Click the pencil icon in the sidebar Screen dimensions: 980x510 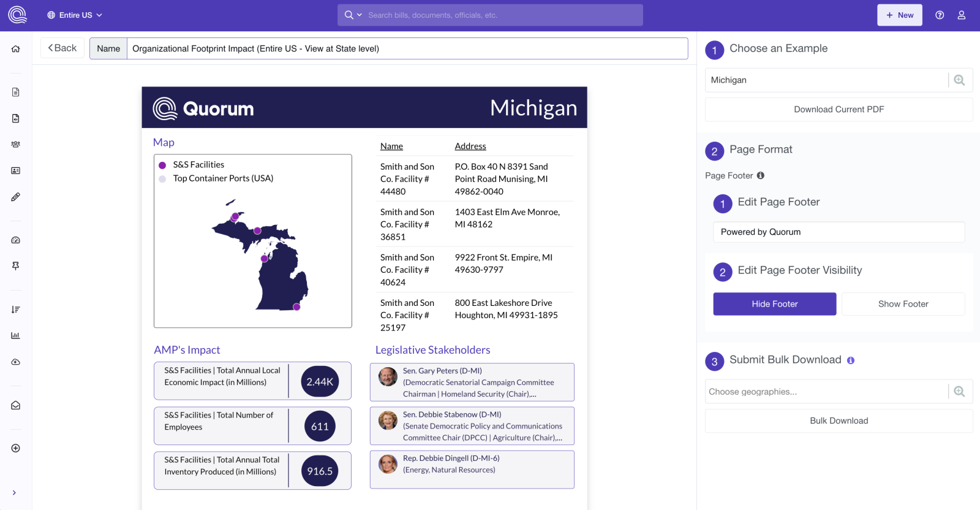[x=16, y=197]
